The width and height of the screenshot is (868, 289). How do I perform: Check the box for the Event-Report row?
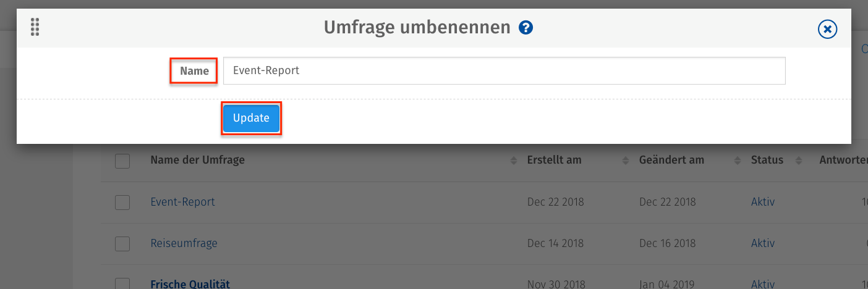122,202
